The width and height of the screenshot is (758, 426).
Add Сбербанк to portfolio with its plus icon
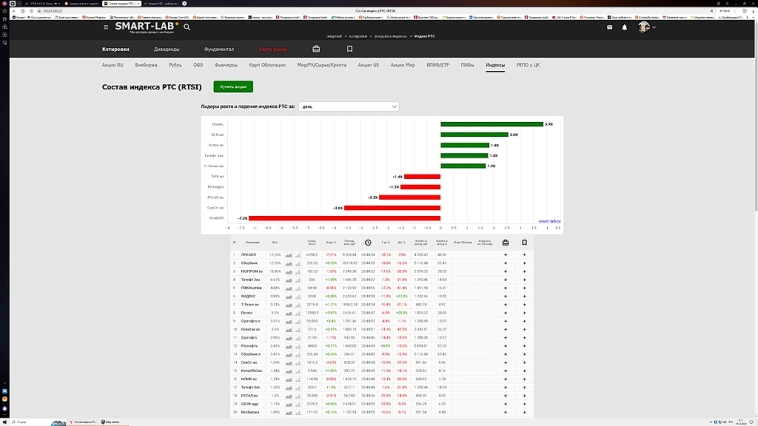[x=505, y=263]
